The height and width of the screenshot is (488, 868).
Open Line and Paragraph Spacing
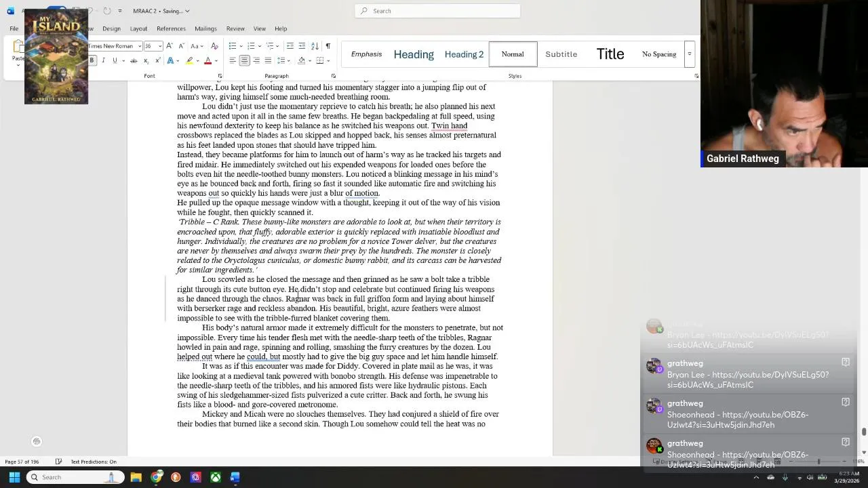[281, 60]
